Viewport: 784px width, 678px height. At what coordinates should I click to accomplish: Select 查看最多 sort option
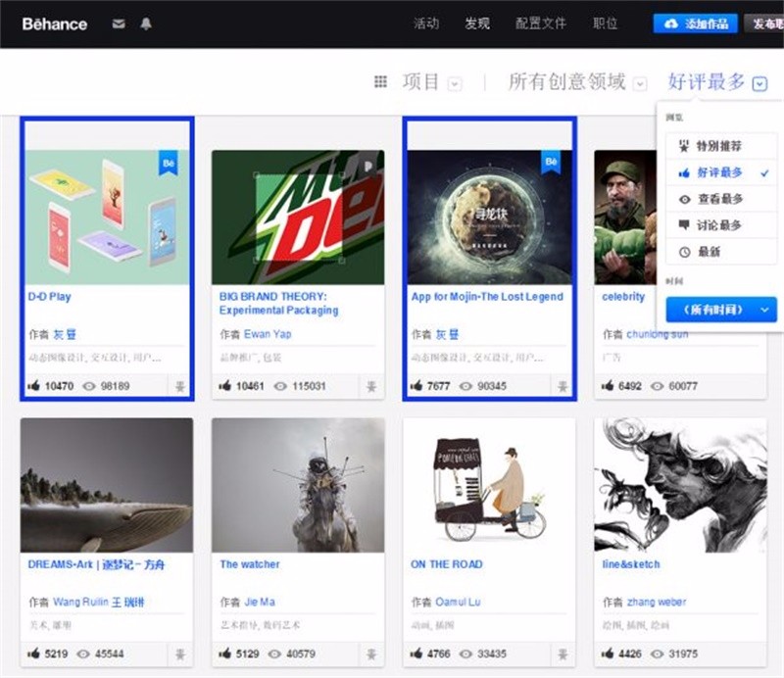719,199
